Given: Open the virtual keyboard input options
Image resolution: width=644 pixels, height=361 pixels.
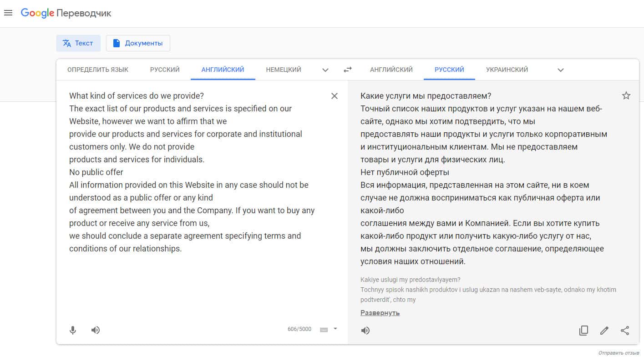Looking at the screenshot, I should (x=329, y=329).
